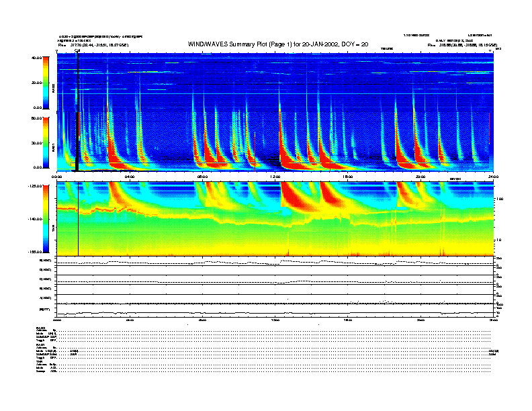Click the 12:00 label under the bottom line plots
Screen dimensions: 532x411
pyautogui.click(x=275, y=320)
